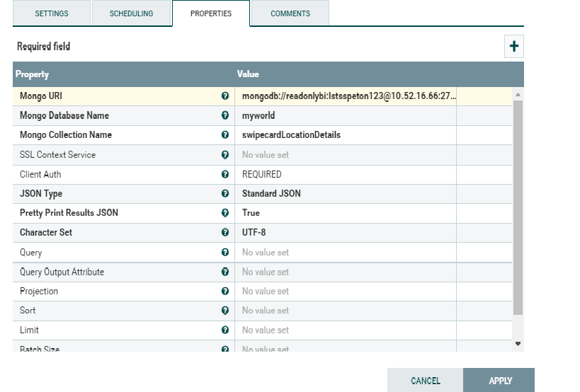This screenshot has width=580, height=392.
Task: Click help icon for Pretty Print Results JSON
Action: point(225,213)
